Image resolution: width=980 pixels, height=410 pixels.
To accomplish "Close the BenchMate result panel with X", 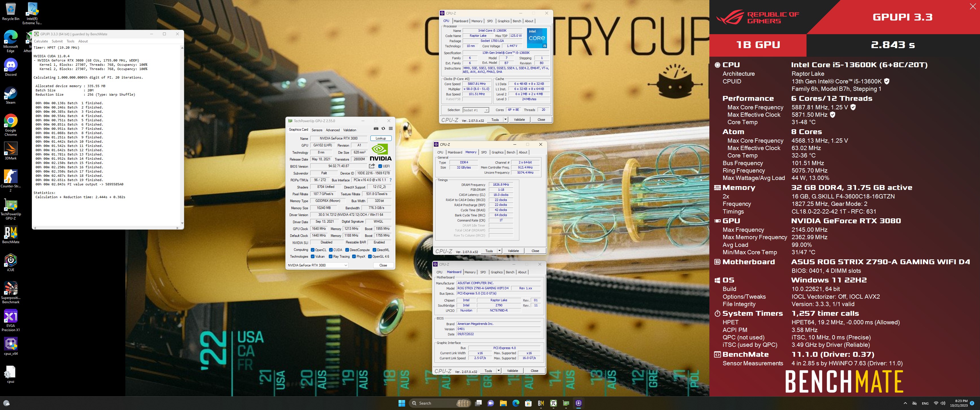I will [x=973, y=6].
